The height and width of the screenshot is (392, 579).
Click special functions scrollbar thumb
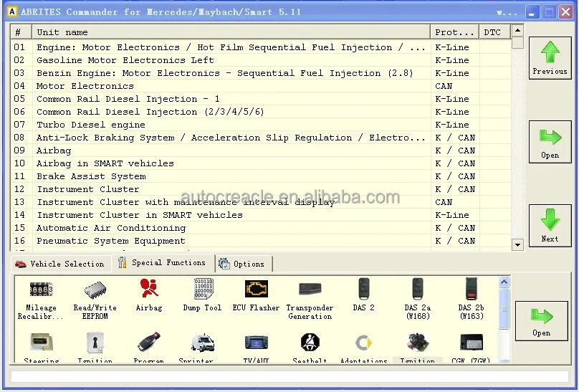click(x=504, y=309)
